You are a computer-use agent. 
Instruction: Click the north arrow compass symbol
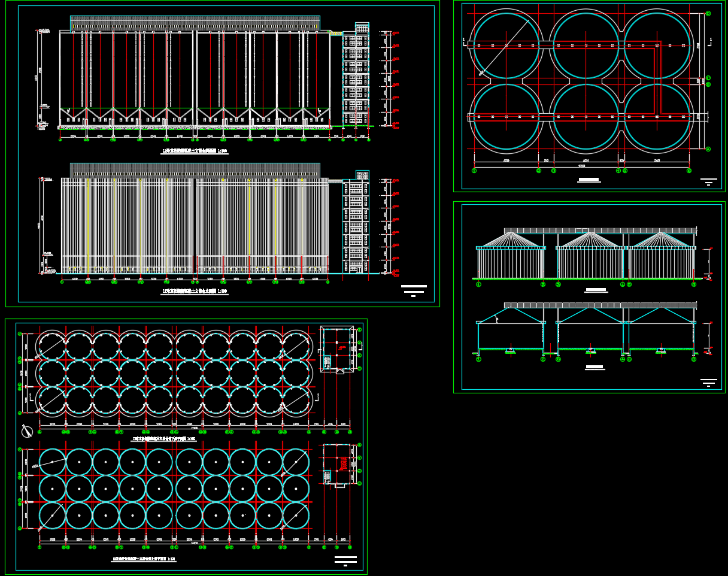(27, 431)
